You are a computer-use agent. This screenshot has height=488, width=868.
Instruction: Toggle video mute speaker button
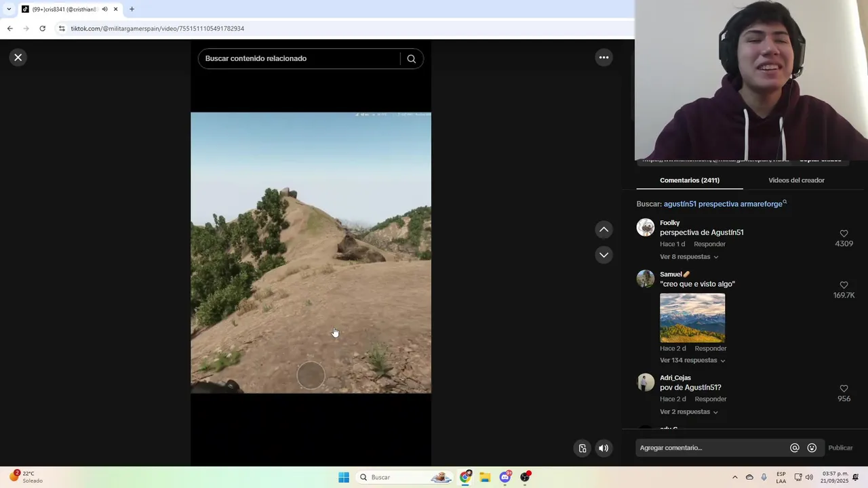pos(604,448)
